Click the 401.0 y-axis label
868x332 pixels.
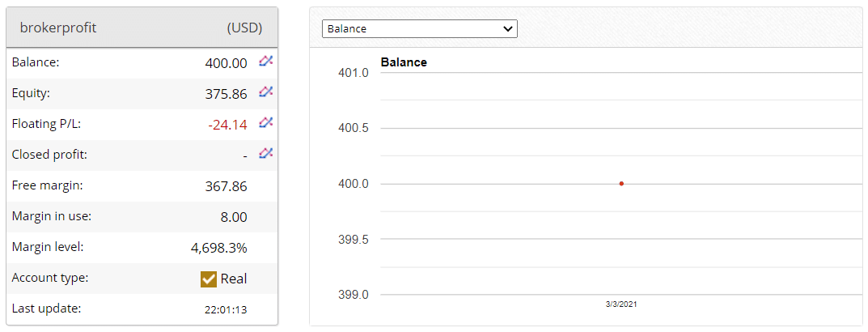pyautogui.click(x=354, y=73)
